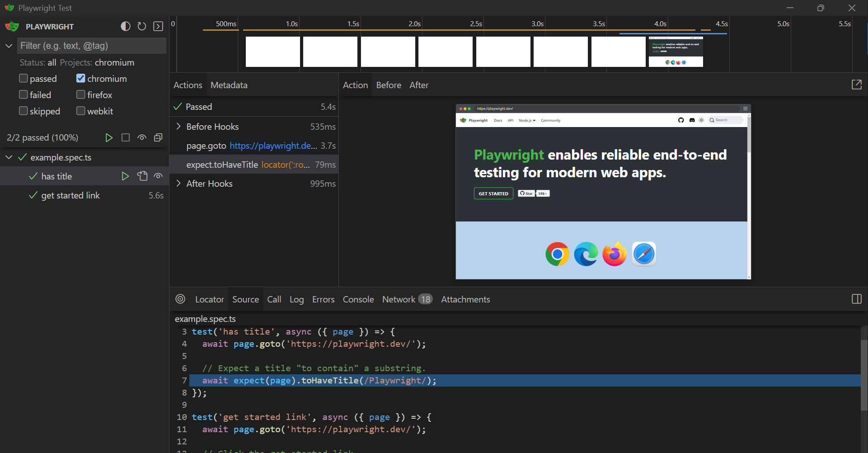
Task: Toggle split view icon in bottom panel
Action: [x=856, y=299]
